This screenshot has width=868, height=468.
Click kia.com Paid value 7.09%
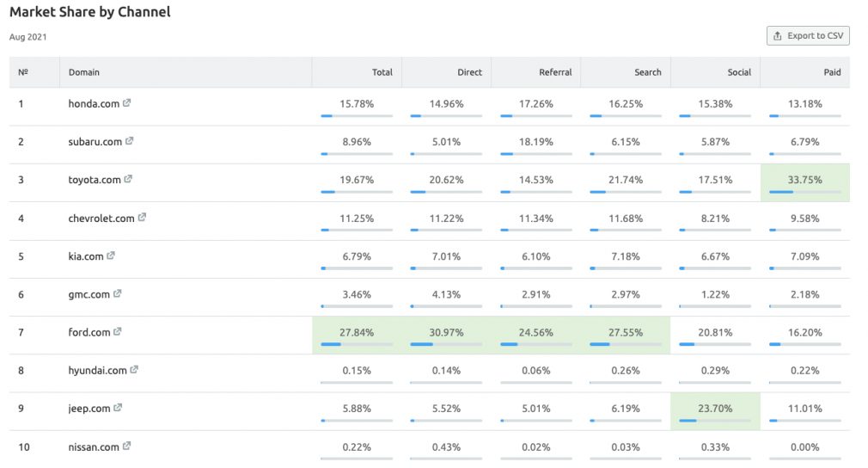tap(805, 256)
